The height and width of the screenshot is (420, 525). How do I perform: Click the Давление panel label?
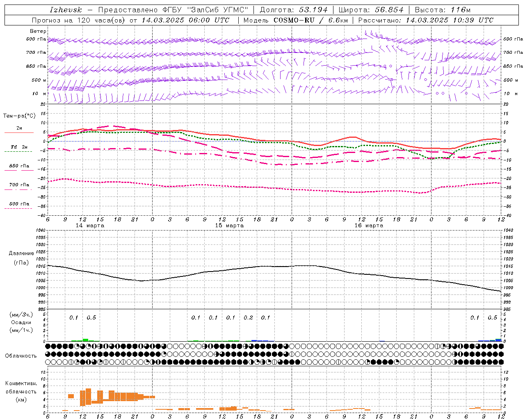[21, 253]
